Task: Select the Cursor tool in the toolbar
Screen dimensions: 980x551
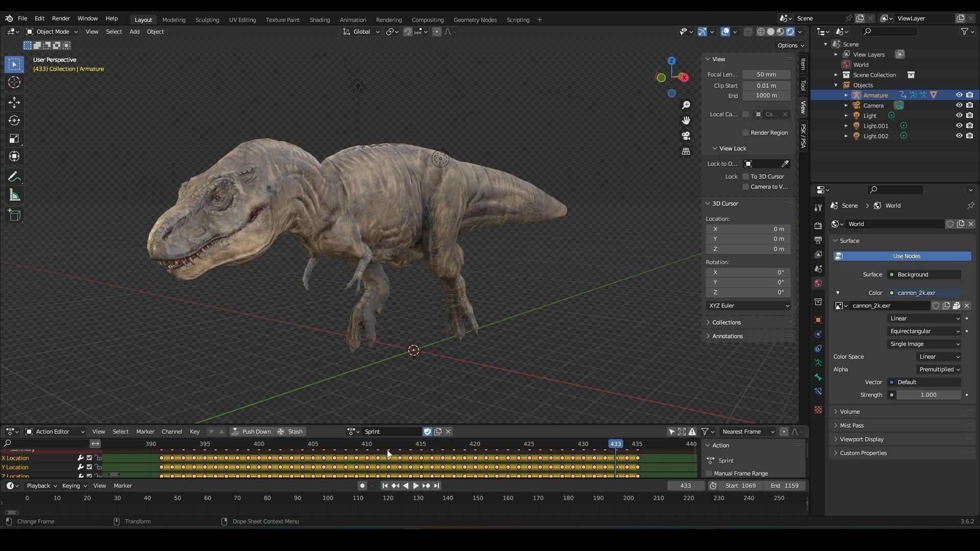Action: 14,83
